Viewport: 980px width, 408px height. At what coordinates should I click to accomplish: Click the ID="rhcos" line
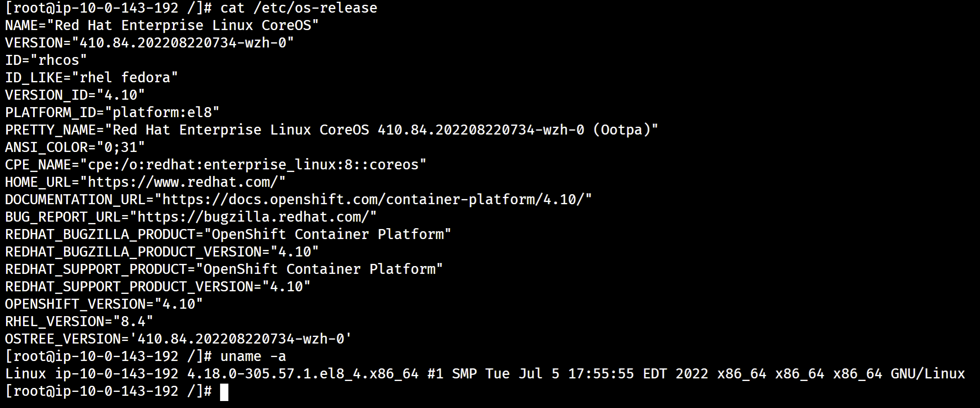click(46, 60)
